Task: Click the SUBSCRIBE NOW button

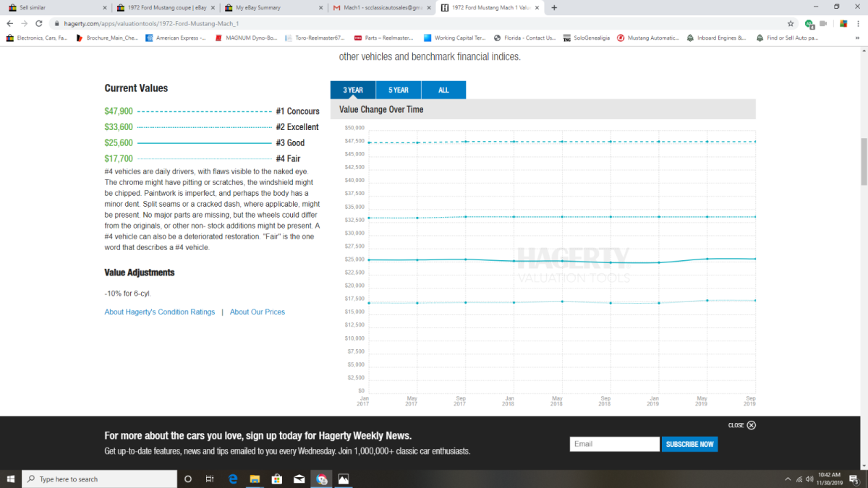Action: coord(689,444)
